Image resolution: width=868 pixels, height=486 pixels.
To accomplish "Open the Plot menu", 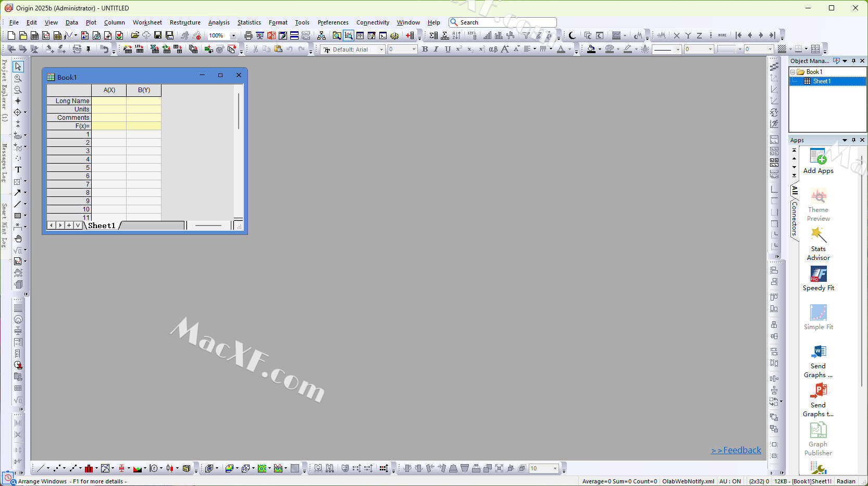I will tap(91, 22).
